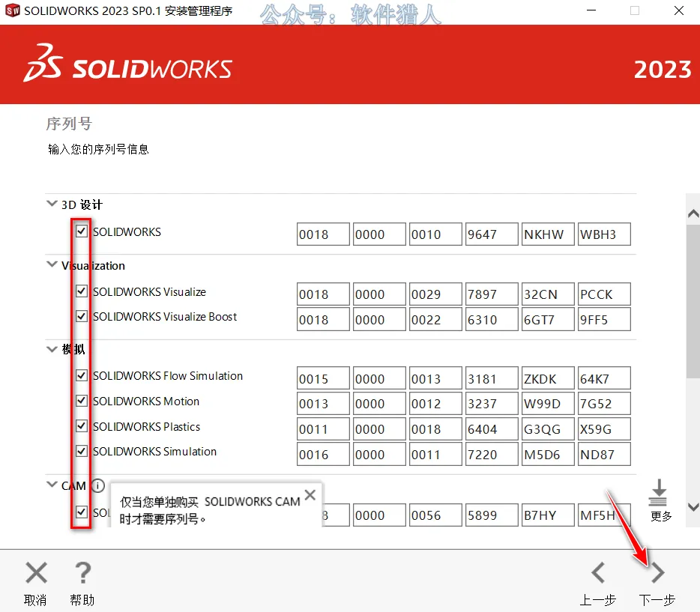Screen dimensions: 700x612
Task: Click Flow Simulation field containing 3181
Action: 492,378
